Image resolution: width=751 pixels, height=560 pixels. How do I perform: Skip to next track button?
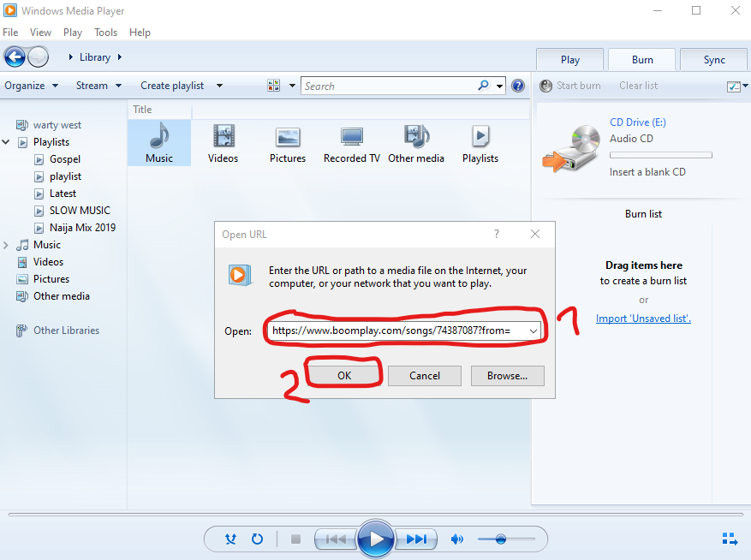point(416,539)
